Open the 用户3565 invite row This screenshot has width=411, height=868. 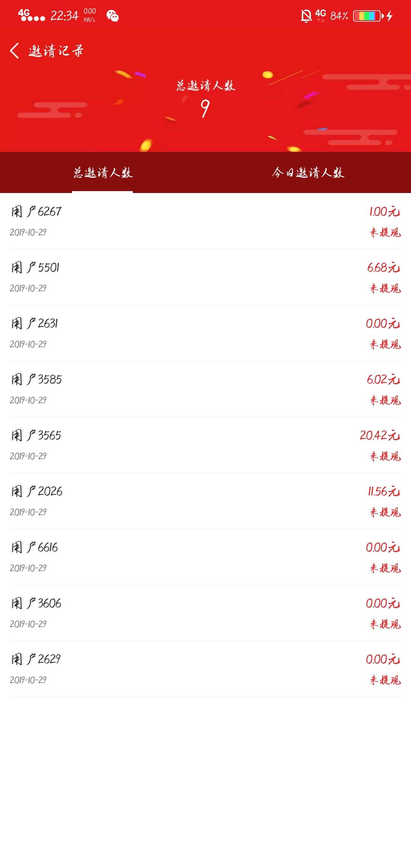(x=205, y=445)
